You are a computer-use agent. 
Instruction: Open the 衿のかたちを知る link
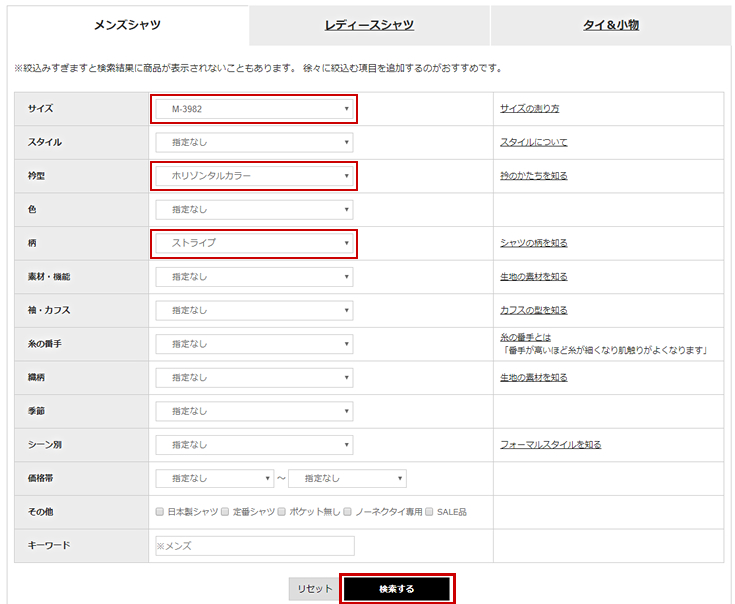(x=533, y=176)
